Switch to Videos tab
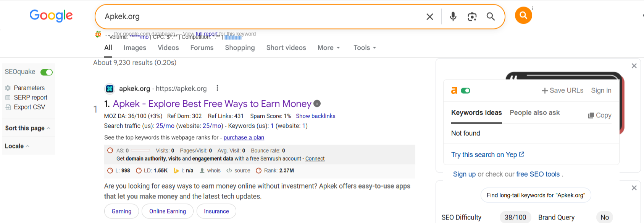The image size is (644, 223). point(168,47)
